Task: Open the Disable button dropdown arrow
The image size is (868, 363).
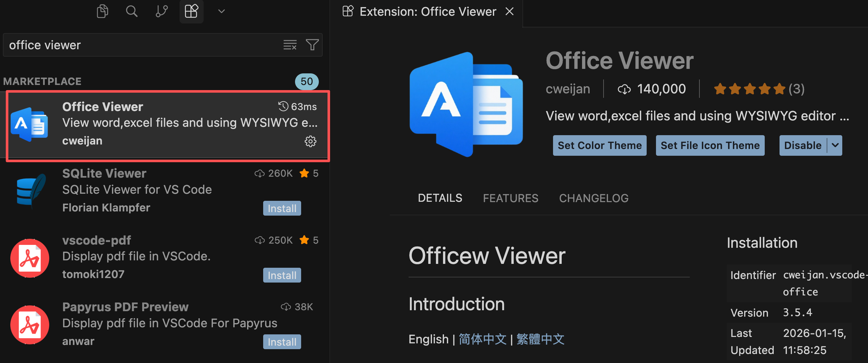Action: (835, 145)
